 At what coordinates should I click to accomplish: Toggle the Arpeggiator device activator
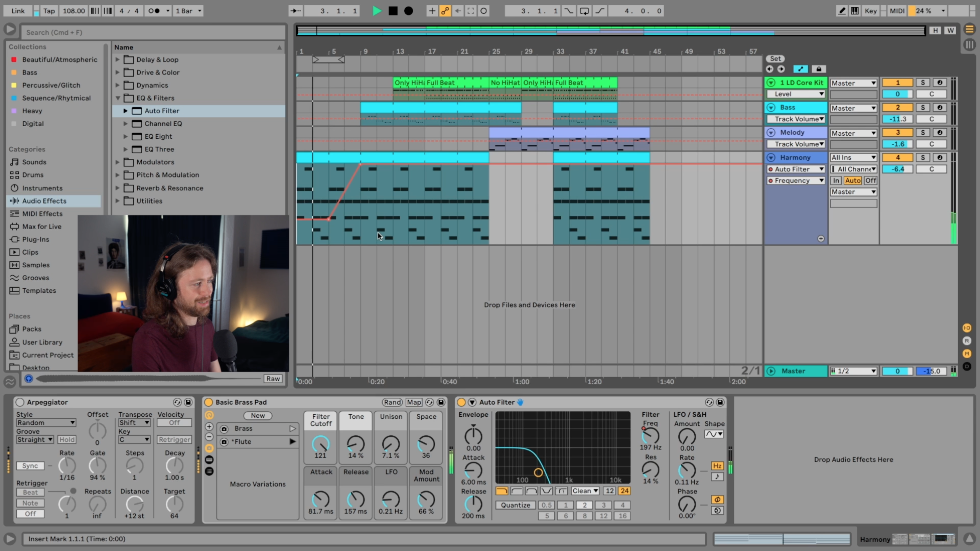[20, 402]
